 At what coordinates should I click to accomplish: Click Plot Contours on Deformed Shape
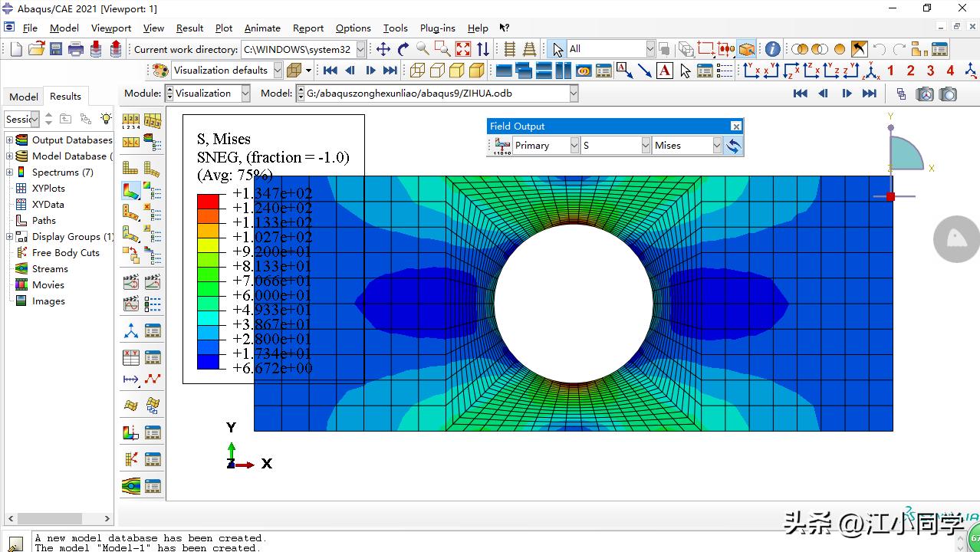(x=131, y=190)
